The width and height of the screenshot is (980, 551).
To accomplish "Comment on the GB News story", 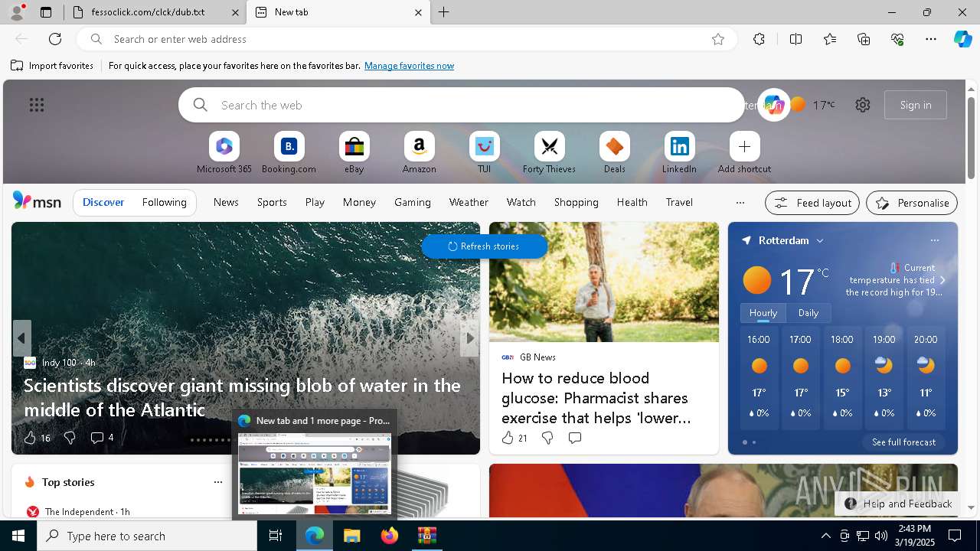I will [x=575, y=438].
